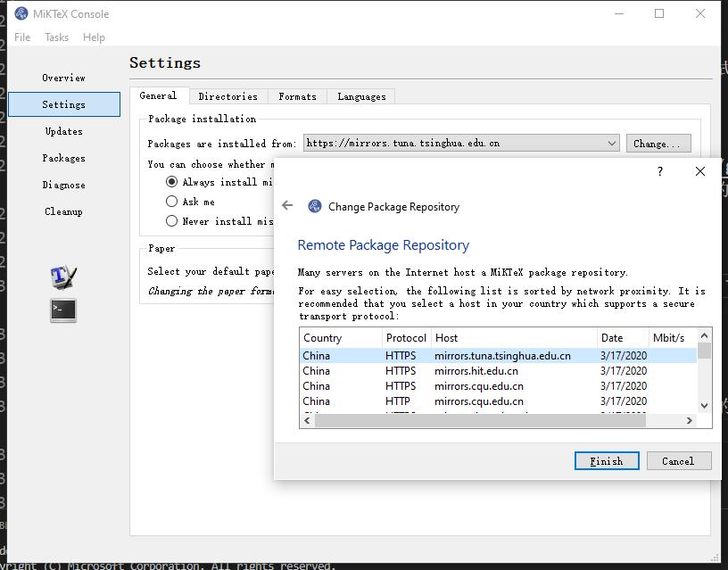The width and height of the screenshot is (728, 570).
Task: Click the Finish button
Action: pos(607,461)
